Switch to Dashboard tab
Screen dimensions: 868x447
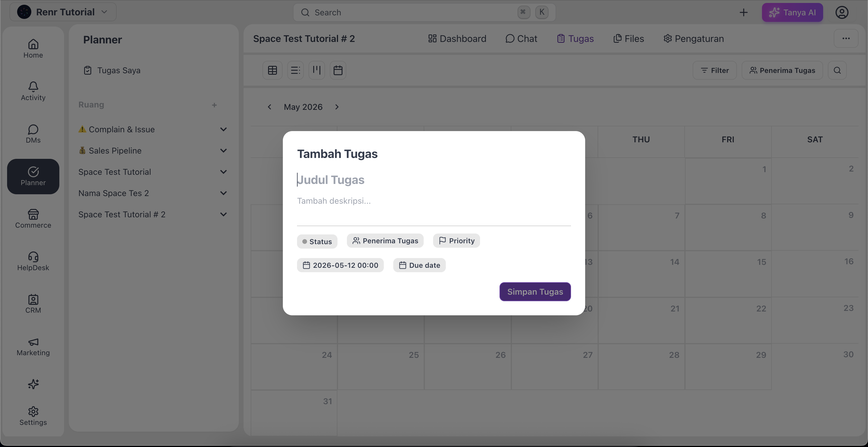point(457,39)
